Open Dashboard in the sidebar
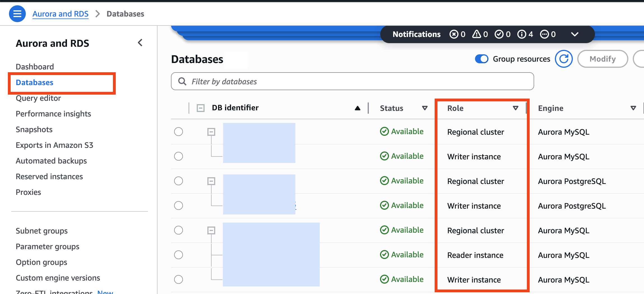This screenshot has width=644, height=294. [35, 67]
